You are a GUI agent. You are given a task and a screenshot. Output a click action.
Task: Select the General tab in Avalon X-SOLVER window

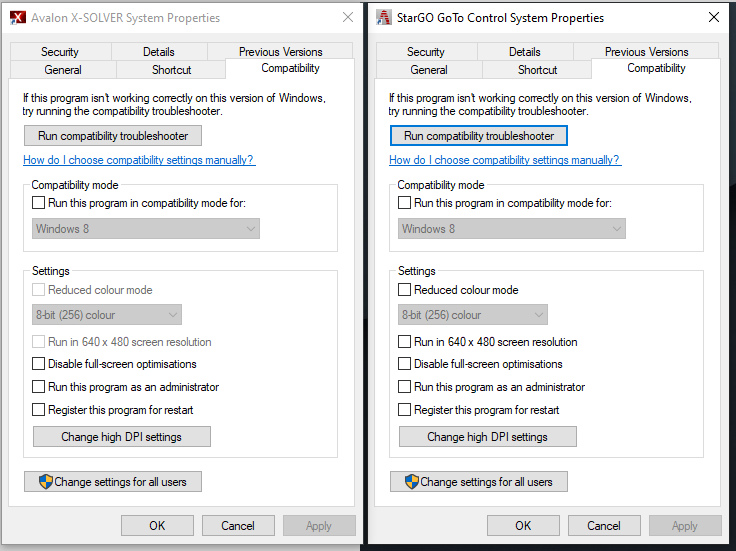click(x=63, y=70)
